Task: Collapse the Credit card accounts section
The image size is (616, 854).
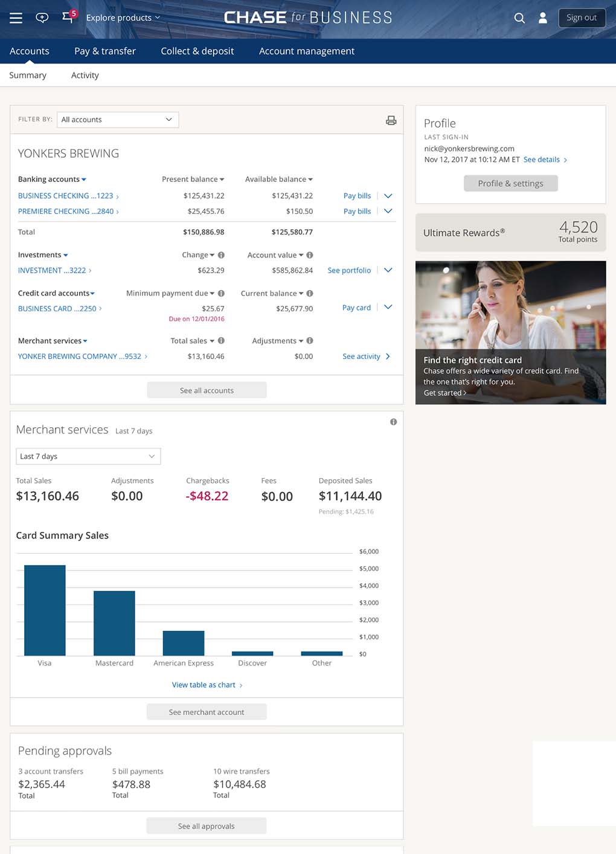Action: [56, 293]
